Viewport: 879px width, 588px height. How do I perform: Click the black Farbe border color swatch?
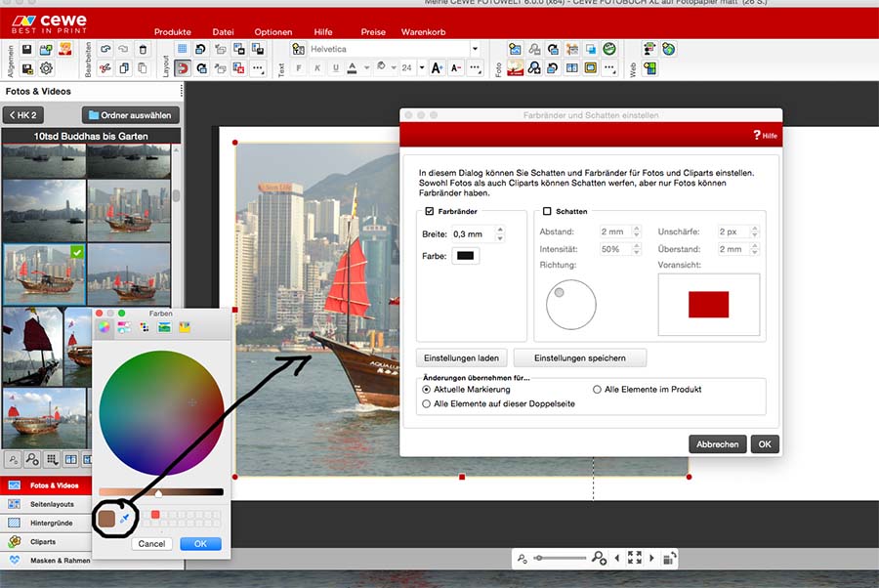point(465,256)
